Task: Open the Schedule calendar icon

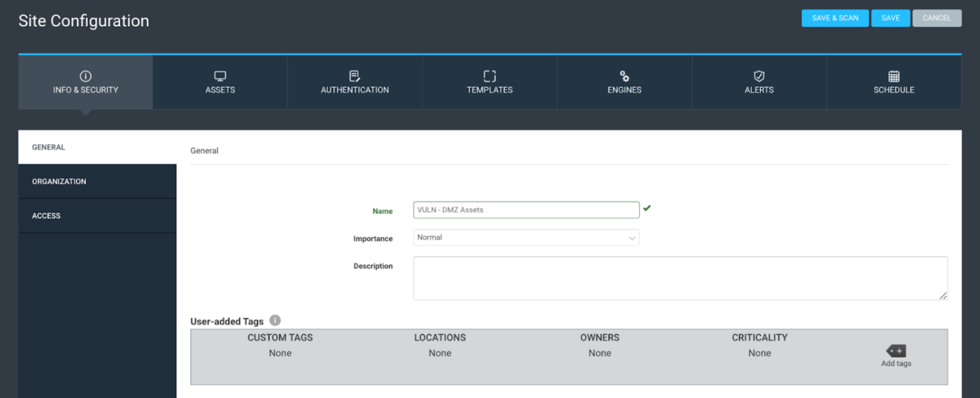Action: (893, 76)
